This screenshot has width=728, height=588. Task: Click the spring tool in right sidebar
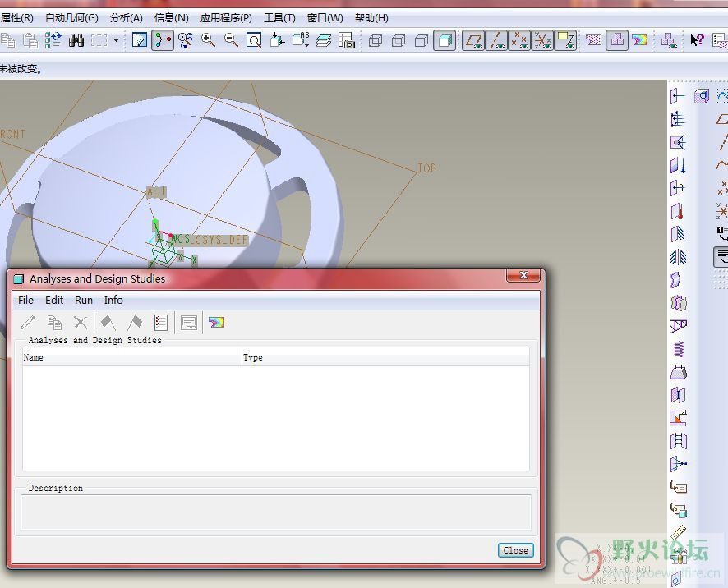[678, 349]
